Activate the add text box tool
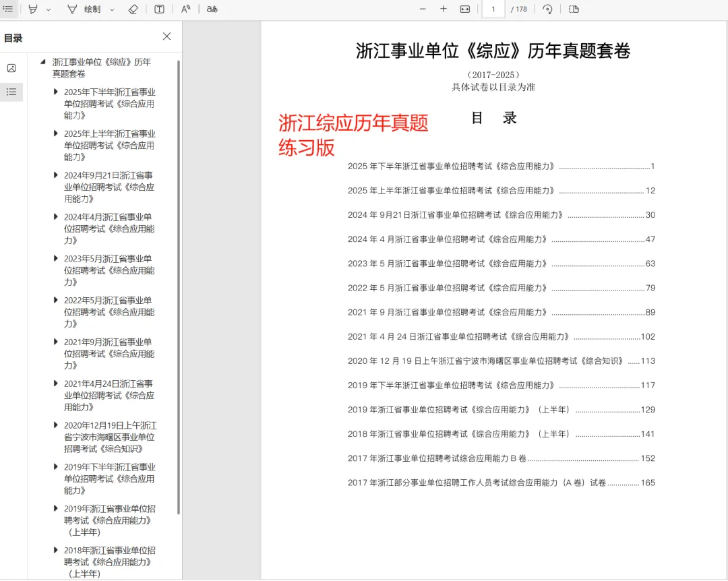The width and height of the screenshot is (728, 581). pyautogui.click(x=159, y=9)
